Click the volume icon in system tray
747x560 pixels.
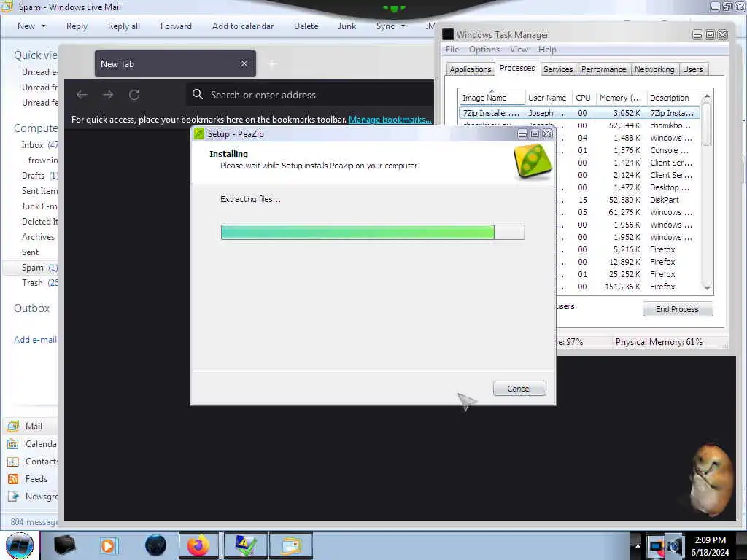(x=673, y=545)
